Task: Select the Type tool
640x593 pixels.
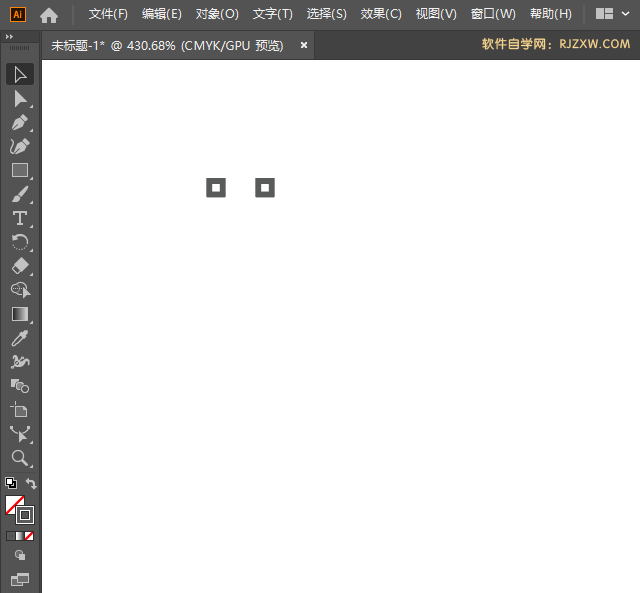Action: pyautogui.click(x=20, y=218)
